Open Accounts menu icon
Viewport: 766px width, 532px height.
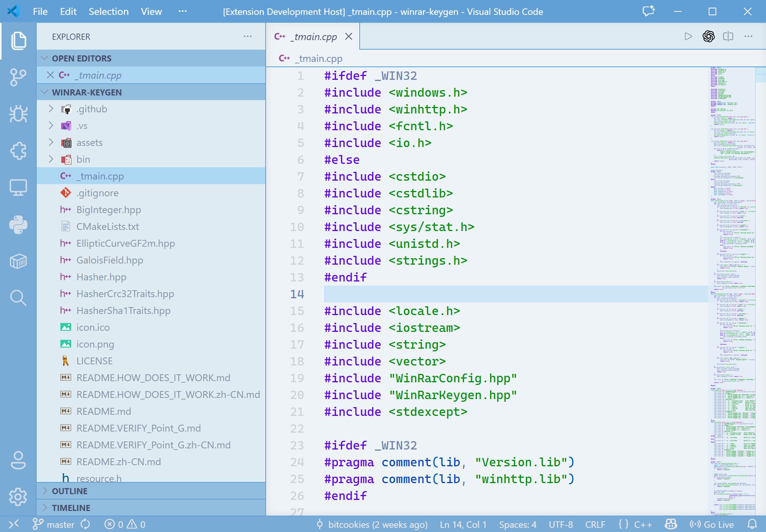[18, 460]
